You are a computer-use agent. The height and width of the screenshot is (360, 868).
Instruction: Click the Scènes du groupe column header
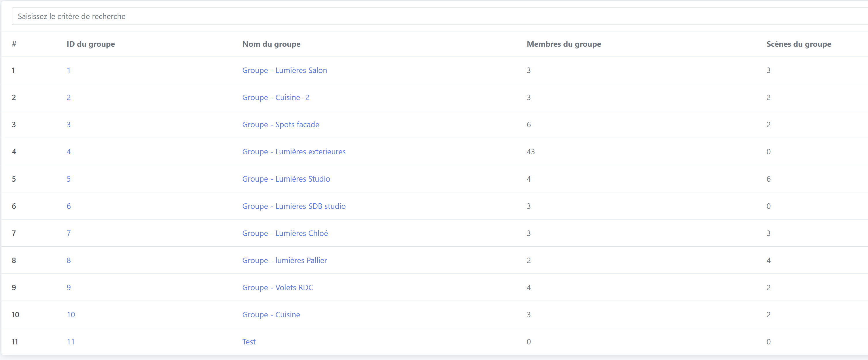[798, 44]
